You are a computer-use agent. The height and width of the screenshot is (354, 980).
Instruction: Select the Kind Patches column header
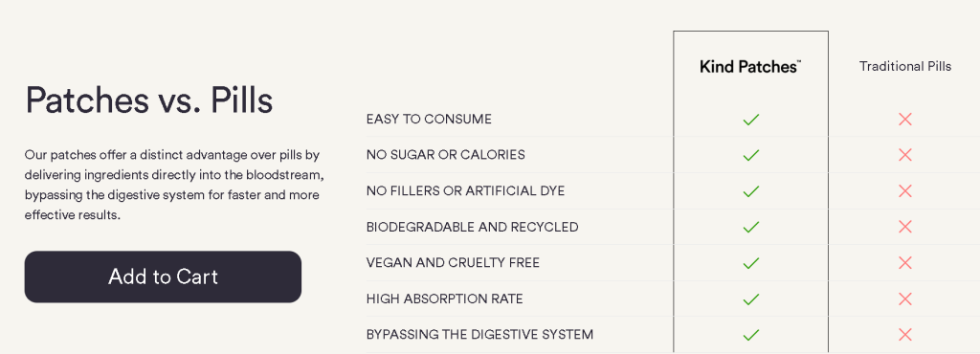(x=750, y=67)
